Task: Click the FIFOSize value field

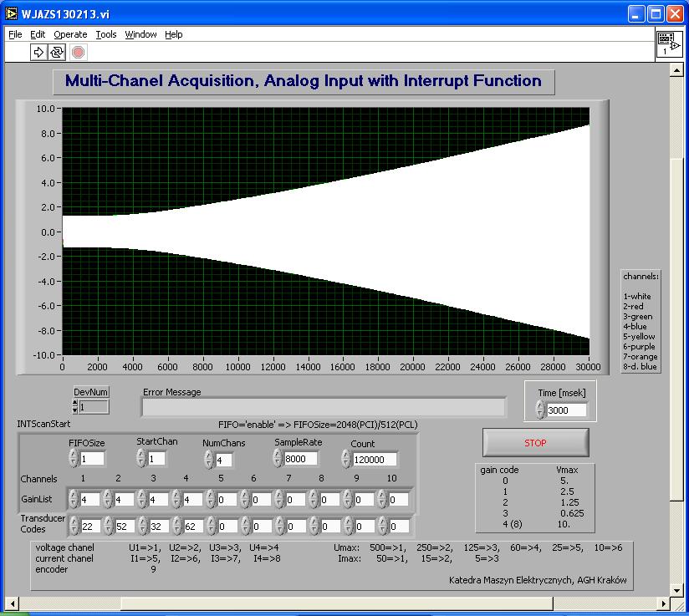Action: pyautogui.click(x=92, y=459)
